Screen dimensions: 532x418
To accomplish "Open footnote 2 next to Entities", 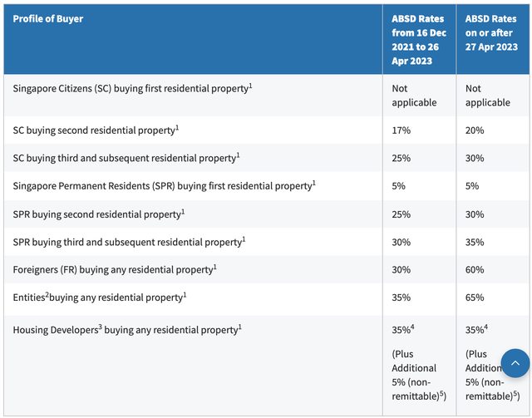I will pyautogui.click(x=47, y=293).
